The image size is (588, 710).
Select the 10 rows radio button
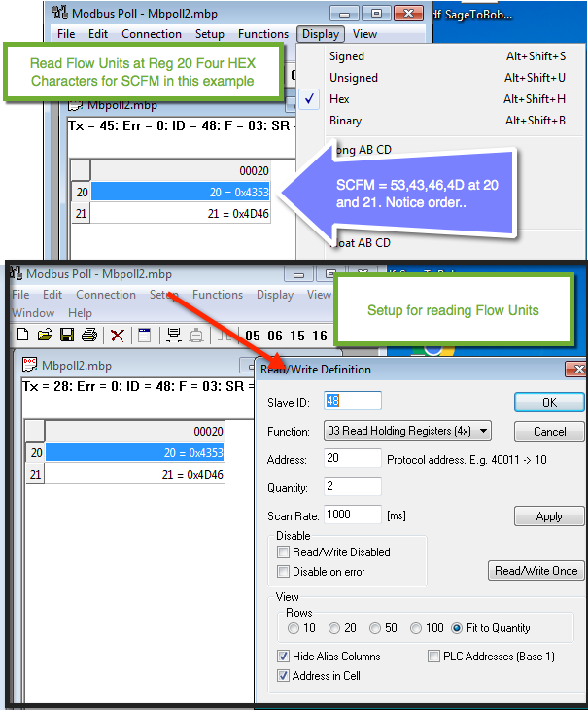294,628
